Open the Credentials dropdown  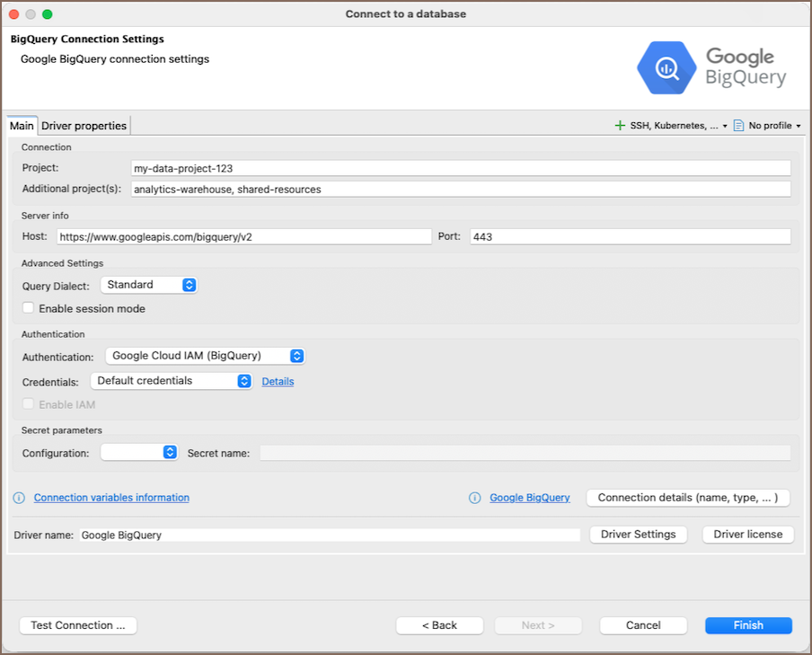click(x=172, y=381)
